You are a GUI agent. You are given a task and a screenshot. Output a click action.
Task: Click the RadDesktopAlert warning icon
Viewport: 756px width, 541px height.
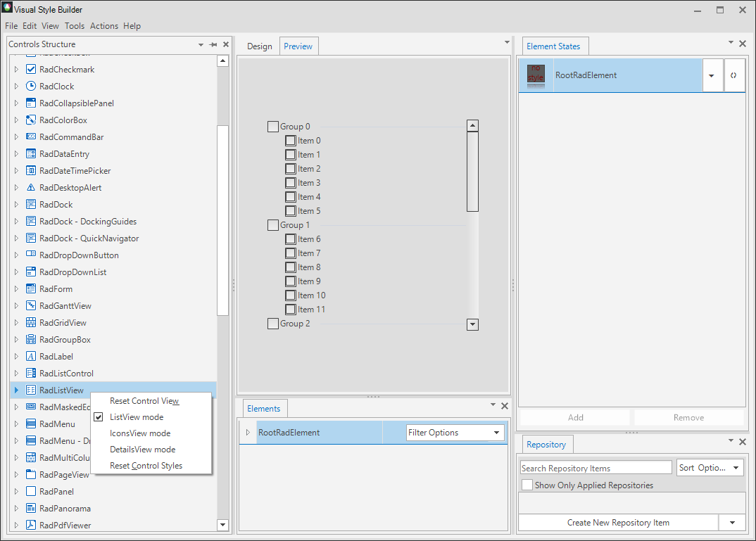click(31, 187)
